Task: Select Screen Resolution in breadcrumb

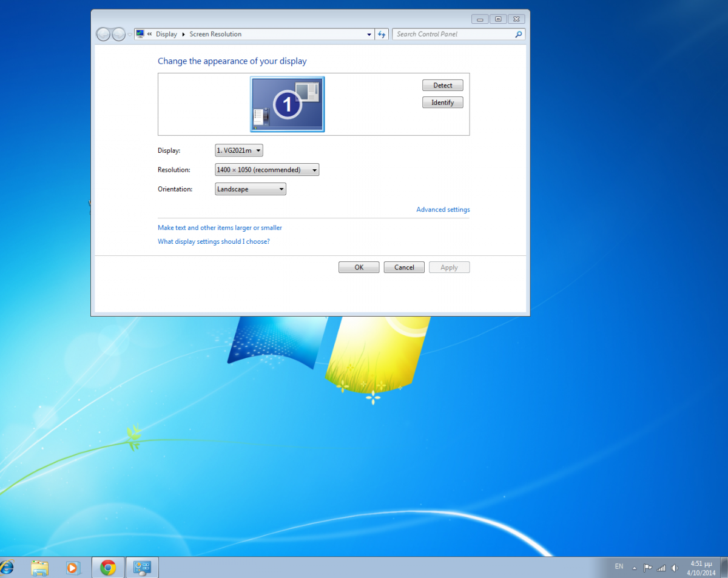Action: pos(215,34)
